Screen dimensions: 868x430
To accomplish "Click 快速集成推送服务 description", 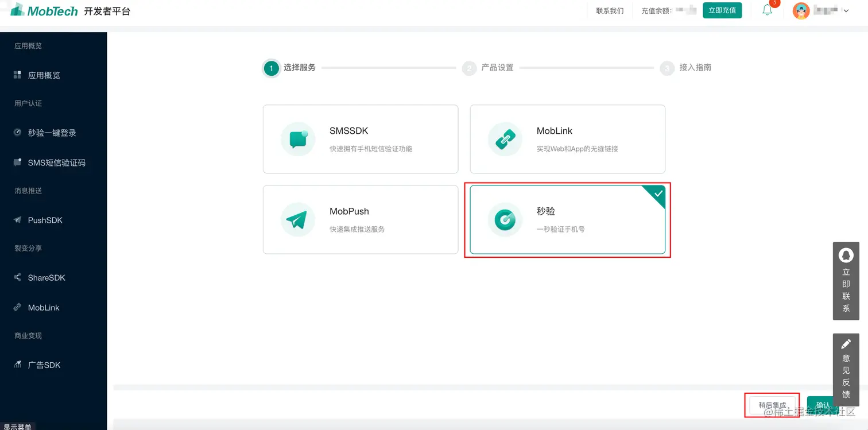I will pos(357,229).
